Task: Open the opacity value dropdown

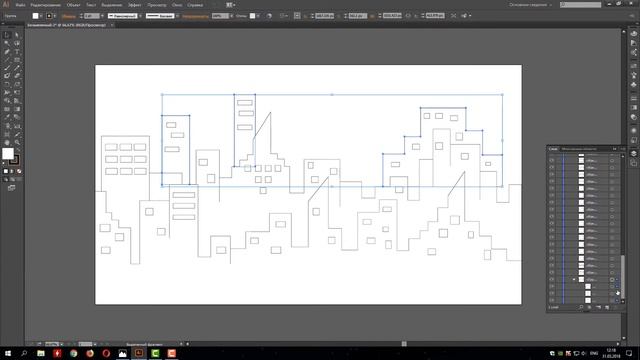Action: coord(231,16)
